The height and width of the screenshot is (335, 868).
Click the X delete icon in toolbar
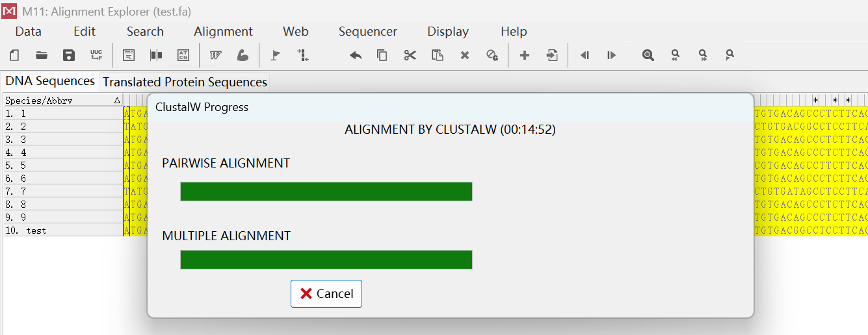coord(465,55)
